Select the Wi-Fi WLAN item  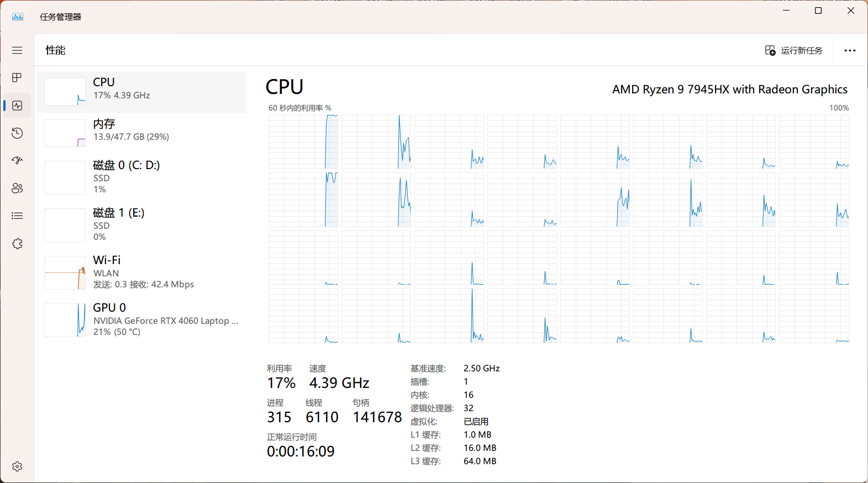[141, 272]
